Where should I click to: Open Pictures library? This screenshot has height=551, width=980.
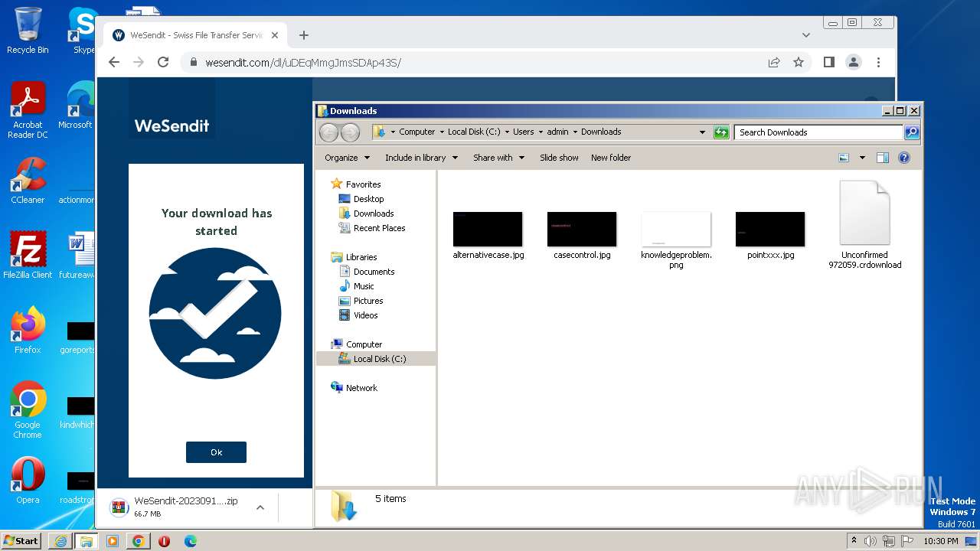coord(368,301)
